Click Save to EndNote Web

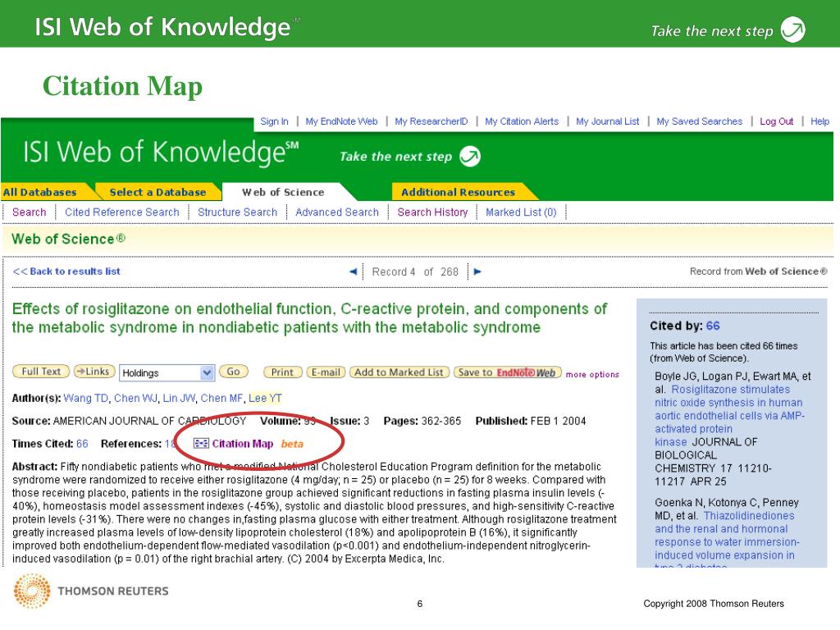coord(507,372)
